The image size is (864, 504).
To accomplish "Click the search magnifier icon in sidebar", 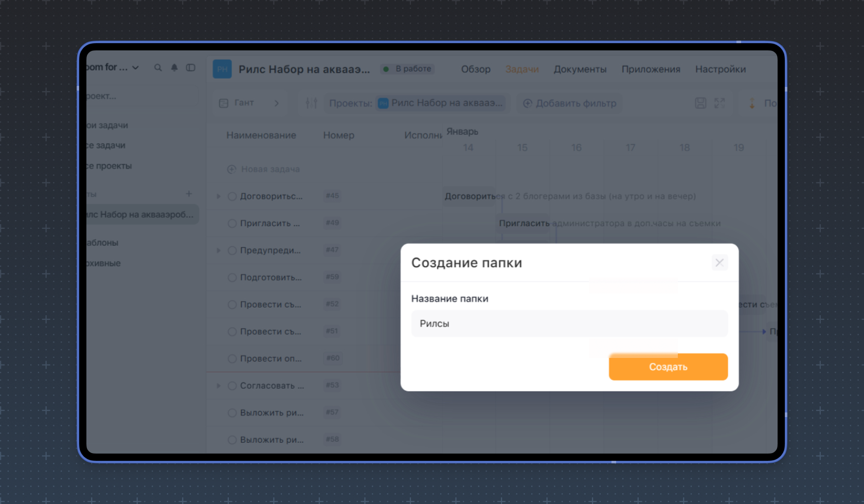I will (x=158, y=68).
